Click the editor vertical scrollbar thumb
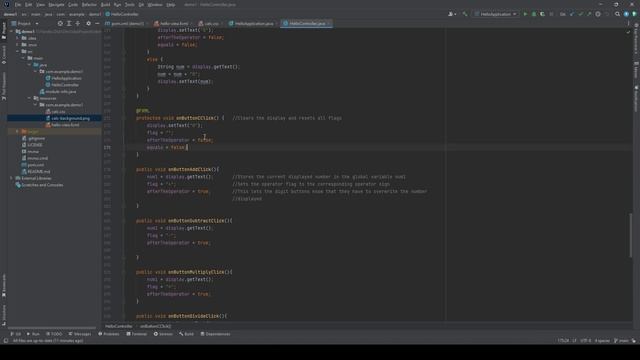This screenshot has height=360, width=640. coord(631,235)
